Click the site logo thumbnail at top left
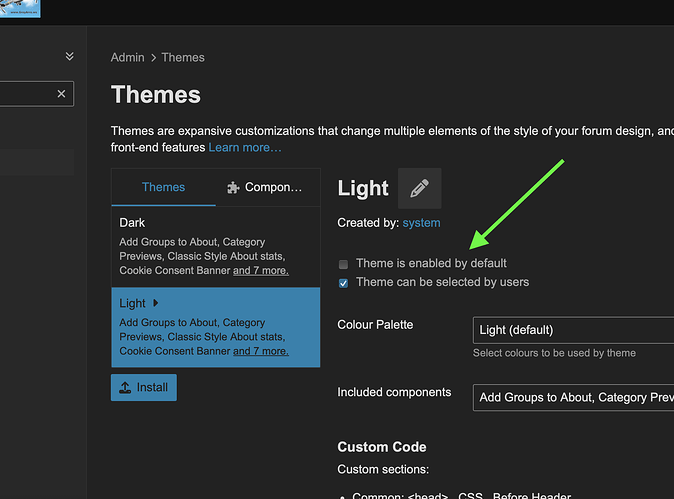 click(x=20, y=9)
